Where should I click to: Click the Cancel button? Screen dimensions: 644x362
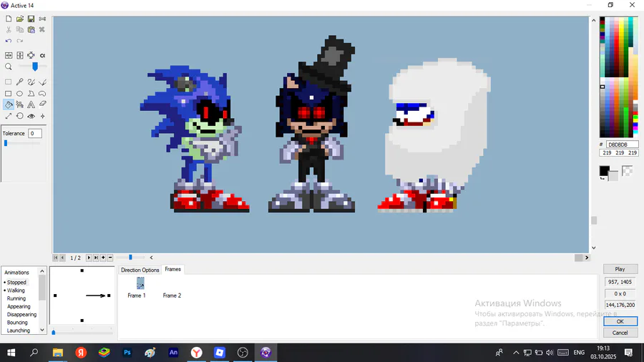pyautogui.click(x=620, y=333)
